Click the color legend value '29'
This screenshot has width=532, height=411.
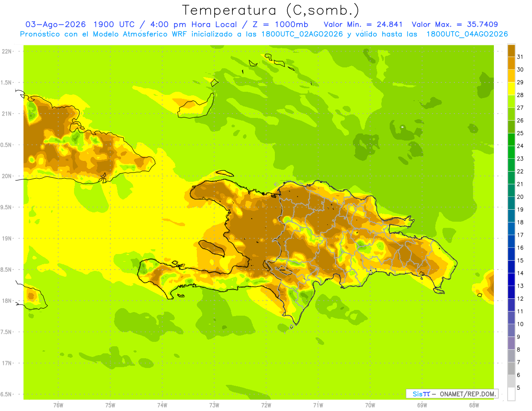tap(520, 82)
